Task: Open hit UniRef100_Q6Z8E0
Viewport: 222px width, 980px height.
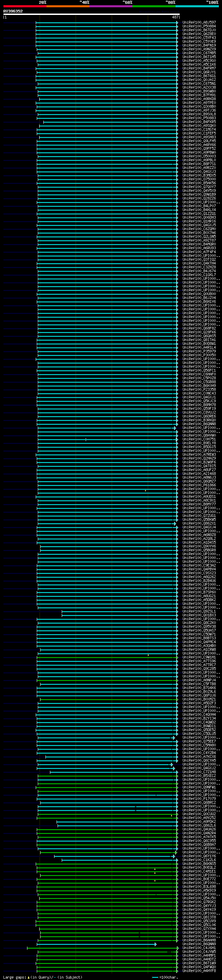Action: pyautogui.click(x=199, y=34)
